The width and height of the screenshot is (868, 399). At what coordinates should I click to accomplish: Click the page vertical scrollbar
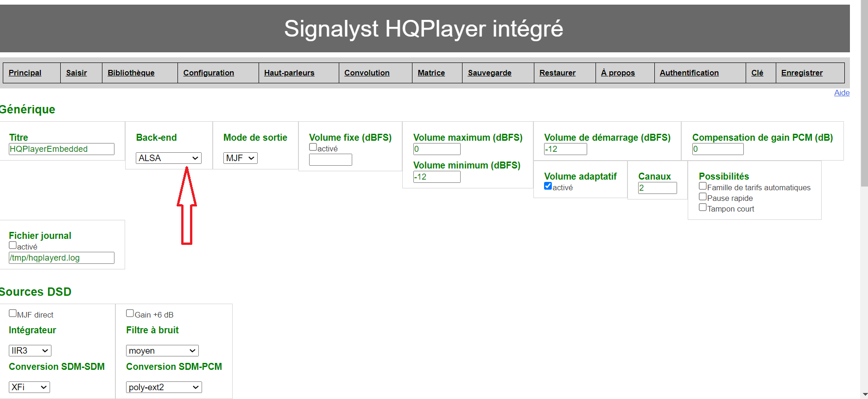864,93
